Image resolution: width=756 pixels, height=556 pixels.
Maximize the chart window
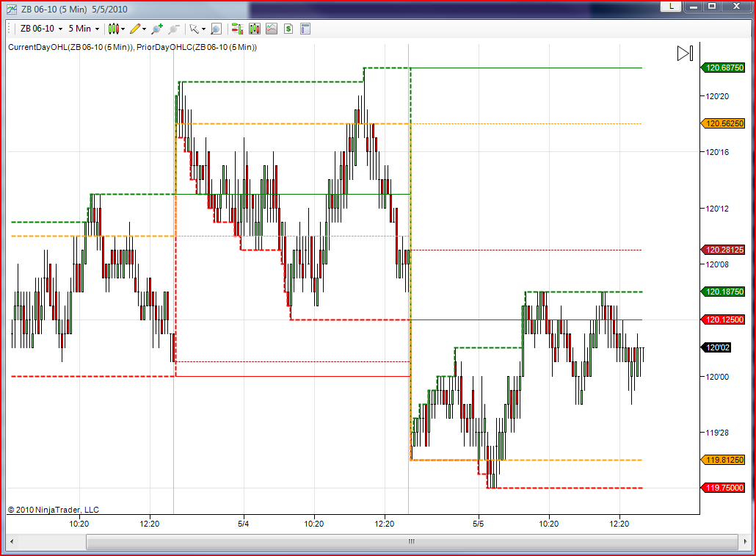(712, 7)
